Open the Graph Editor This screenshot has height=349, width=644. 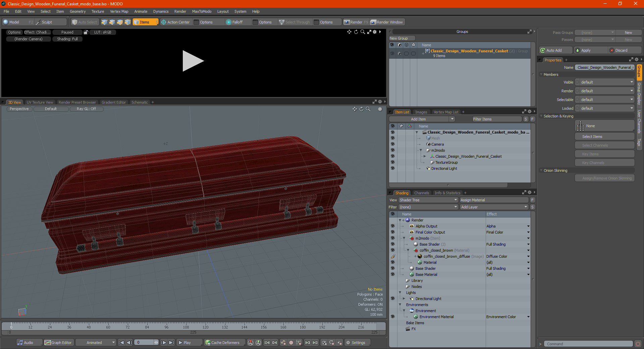pos(58,343)
